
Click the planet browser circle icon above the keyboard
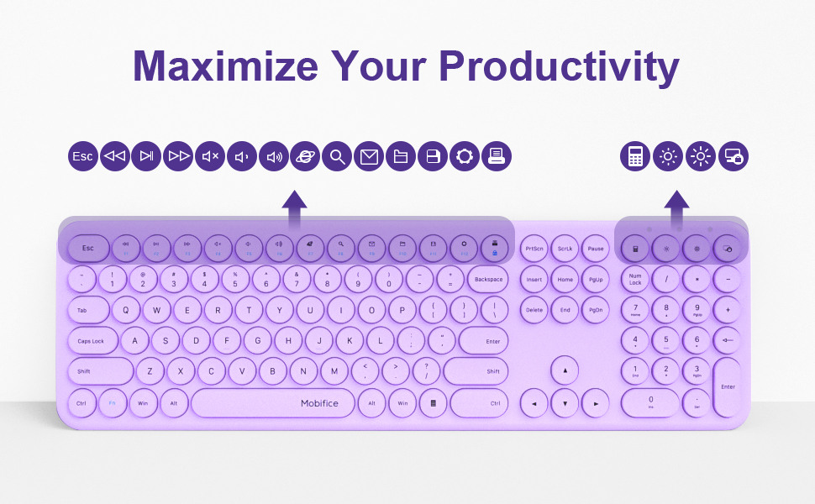(306, 156)
